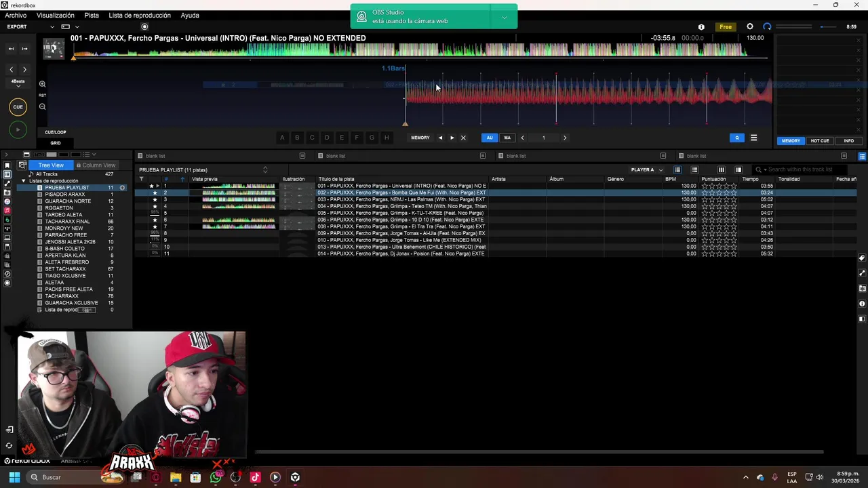This screenshot has width=868, height=488.
Task: Go to next track icon
Action: [25, 49]
